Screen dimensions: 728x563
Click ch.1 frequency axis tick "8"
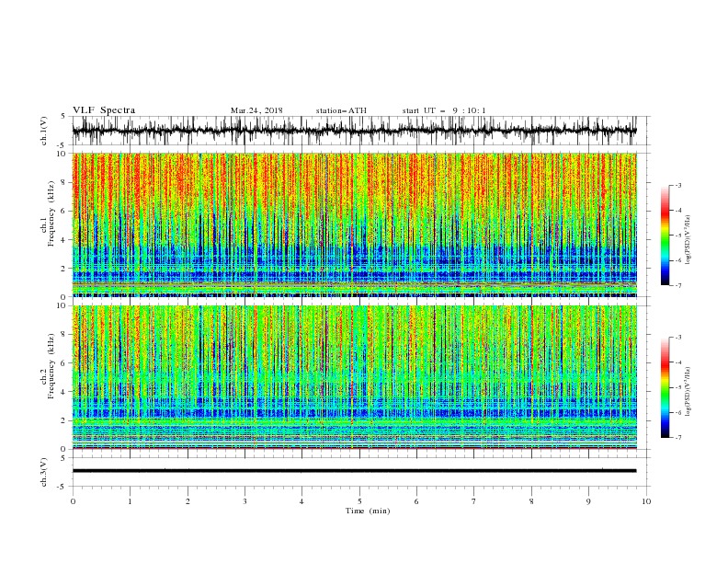(x=64, y=182)
